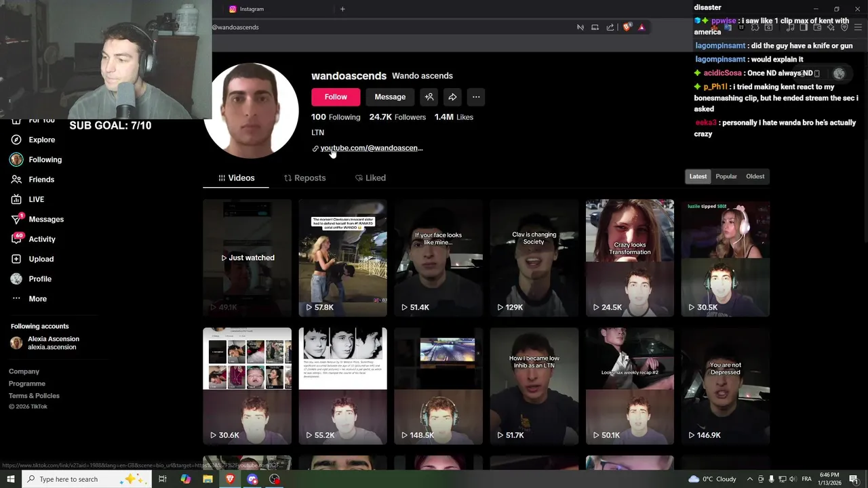Open the 'Just watched' video thumbnail
Viewport: 868px width, 488px height.
[248, 258]
